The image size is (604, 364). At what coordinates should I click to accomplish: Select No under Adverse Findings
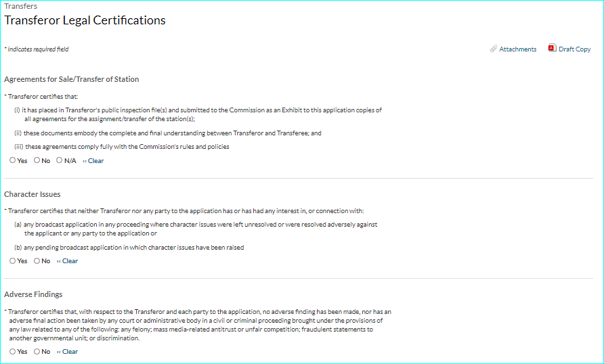tap(37, 351)
